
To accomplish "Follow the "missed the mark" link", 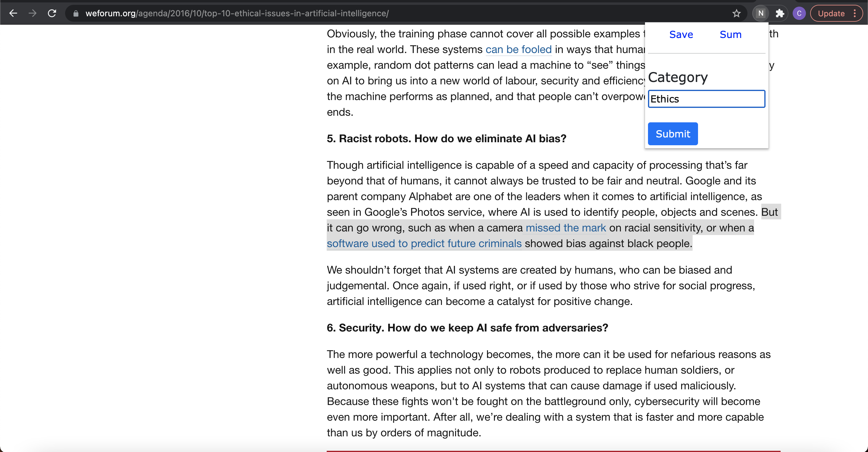I will pyautogui.click(x=565, y=228).
